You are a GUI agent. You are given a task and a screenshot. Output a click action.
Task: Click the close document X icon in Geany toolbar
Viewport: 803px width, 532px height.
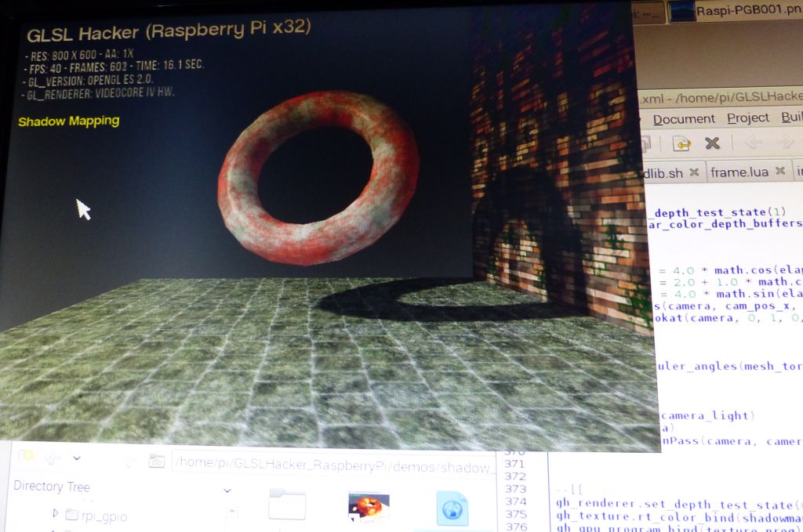click(712, 143)
